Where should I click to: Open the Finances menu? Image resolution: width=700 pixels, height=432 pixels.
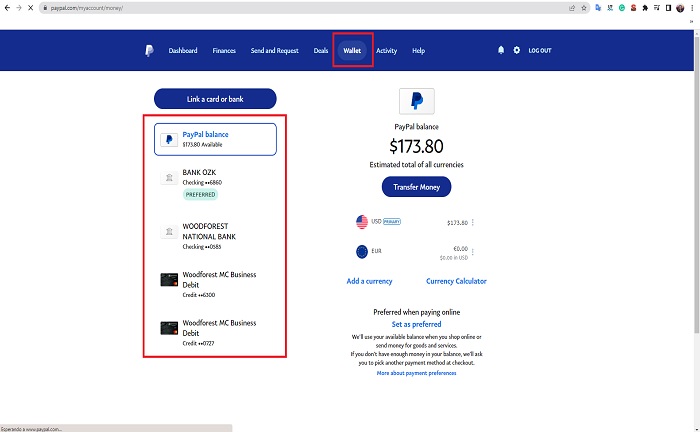224,50
